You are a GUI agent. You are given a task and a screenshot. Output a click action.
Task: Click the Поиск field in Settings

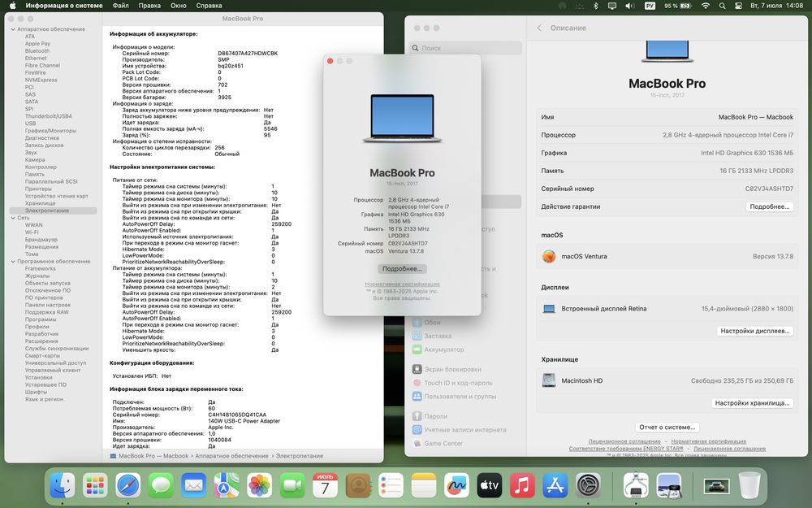click(465, 48)
